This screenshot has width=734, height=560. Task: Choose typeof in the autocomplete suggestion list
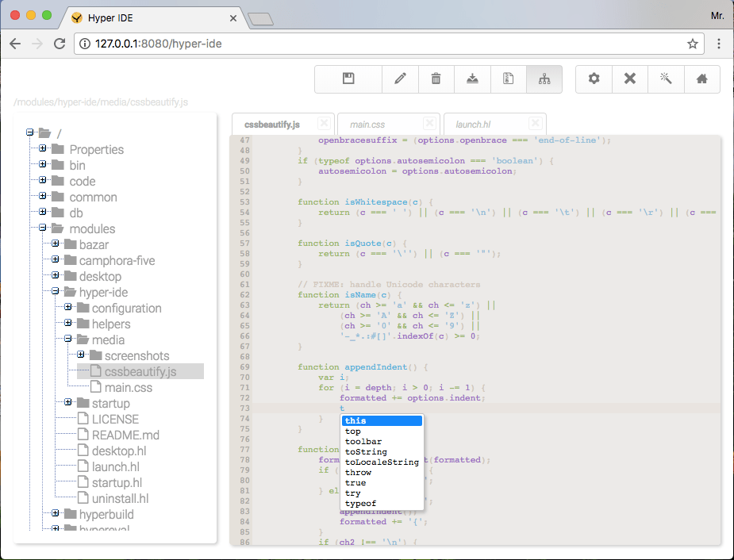point(360,503)
